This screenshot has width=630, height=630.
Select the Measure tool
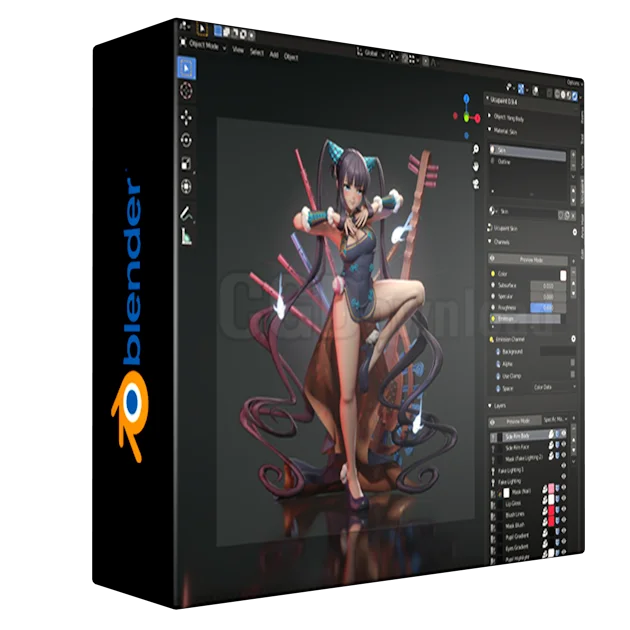click(x=186, y=237)
